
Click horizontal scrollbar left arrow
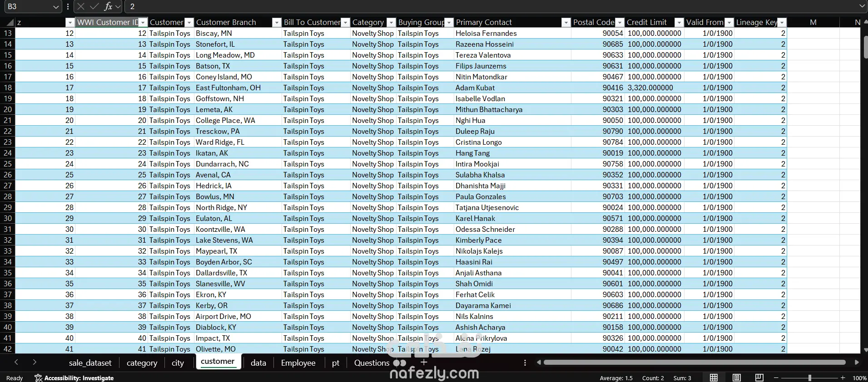click(539, 362)
